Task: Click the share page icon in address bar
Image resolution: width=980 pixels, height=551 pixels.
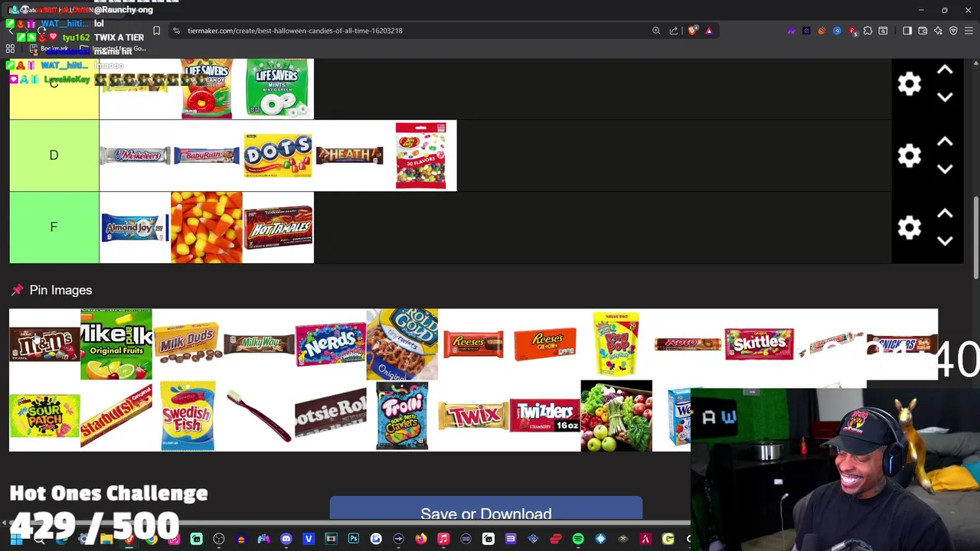Action: (x=674, y=31)
